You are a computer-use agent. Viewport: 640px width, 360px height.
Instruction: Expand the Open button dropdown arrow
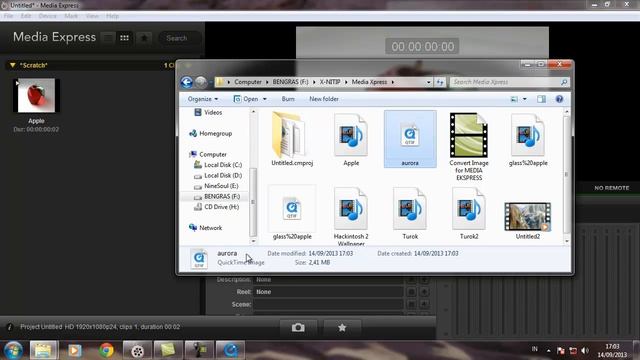point(264,99)
